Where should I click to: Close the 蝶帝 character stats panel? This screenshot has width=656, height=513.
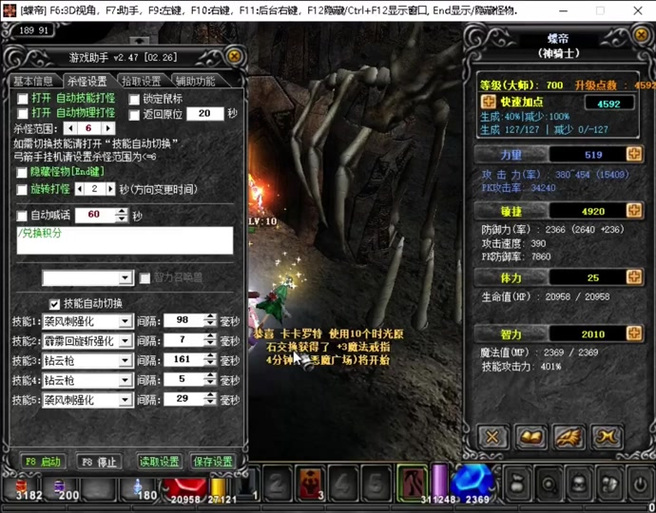642,35
